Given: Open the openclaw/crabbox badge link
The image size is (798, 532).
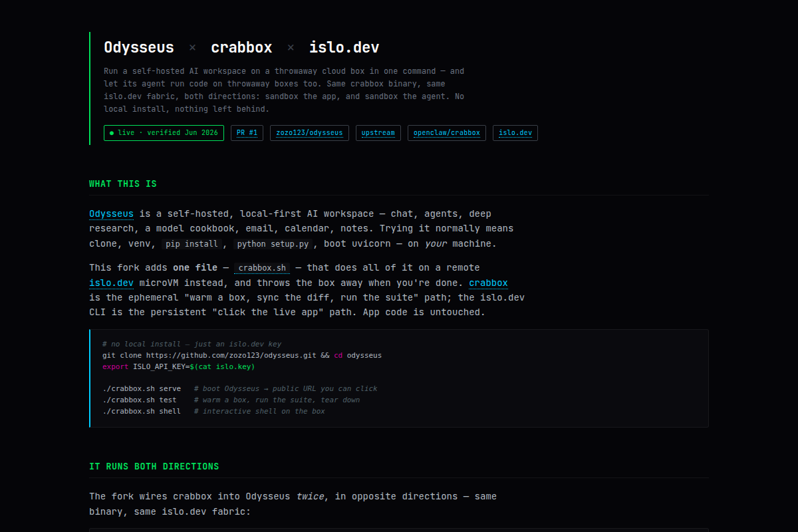Looking at the screenshot, I should (447, 133).
